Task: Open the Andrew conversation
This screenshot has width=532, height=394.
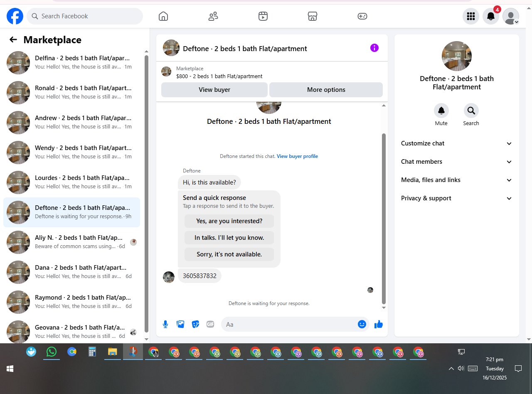Action: click(x=71, y=123)
